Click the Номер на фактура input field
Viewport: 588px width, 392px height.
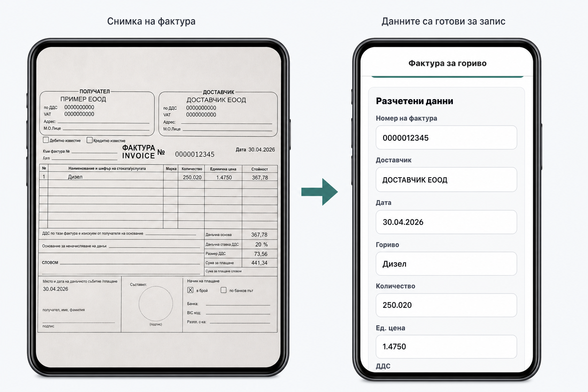tap(446, 138)
